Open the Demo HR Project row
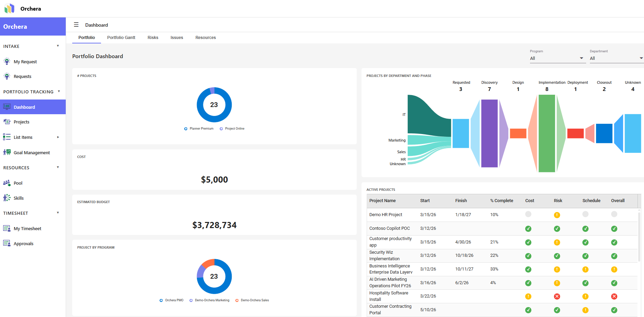This screenshot has height=317, width=644. pos(502,215)
